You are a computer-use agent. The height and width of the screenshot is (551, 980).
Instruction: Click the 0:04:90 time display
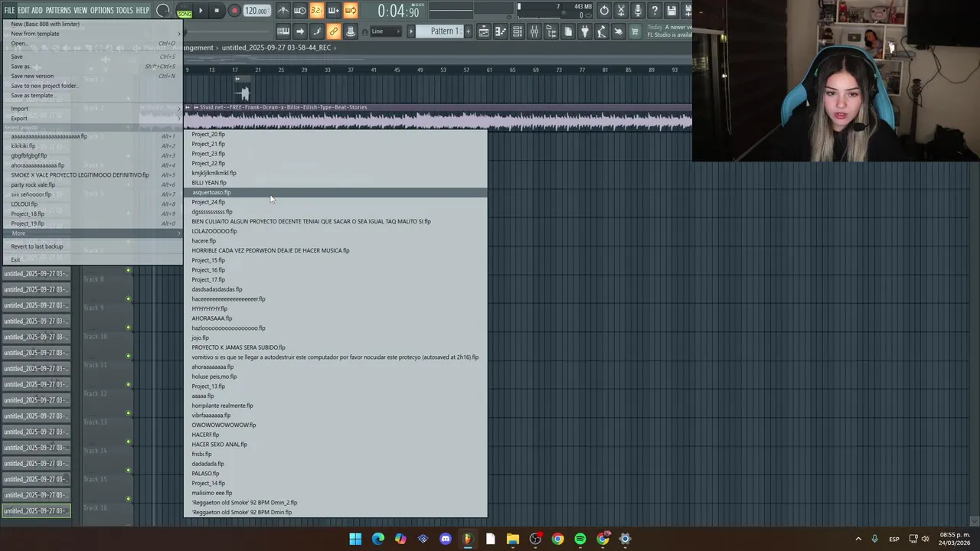coord(398,11)
